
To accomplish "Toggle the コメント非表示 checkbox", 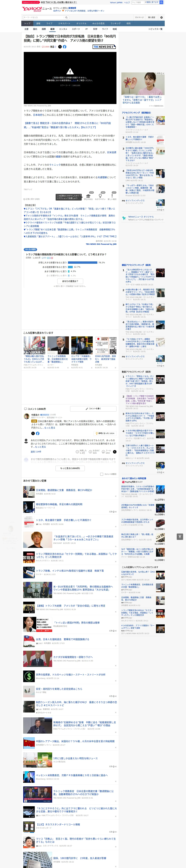I will (x=102, y=474).
